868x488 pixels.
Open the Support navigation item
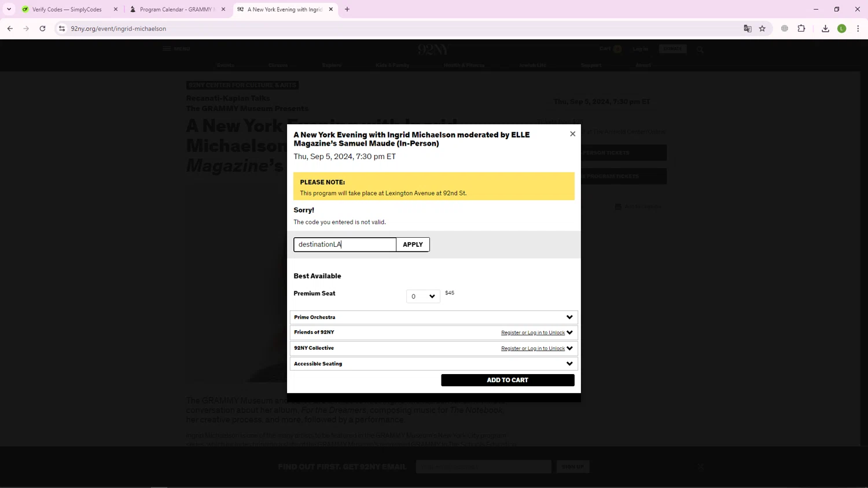591,65
